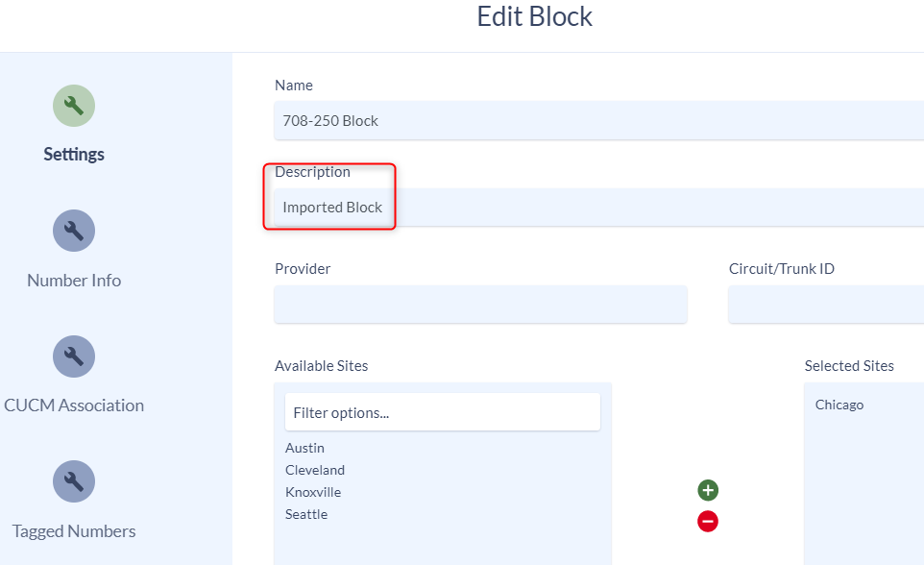Open the Number Info wrench icon

(74, 231)
